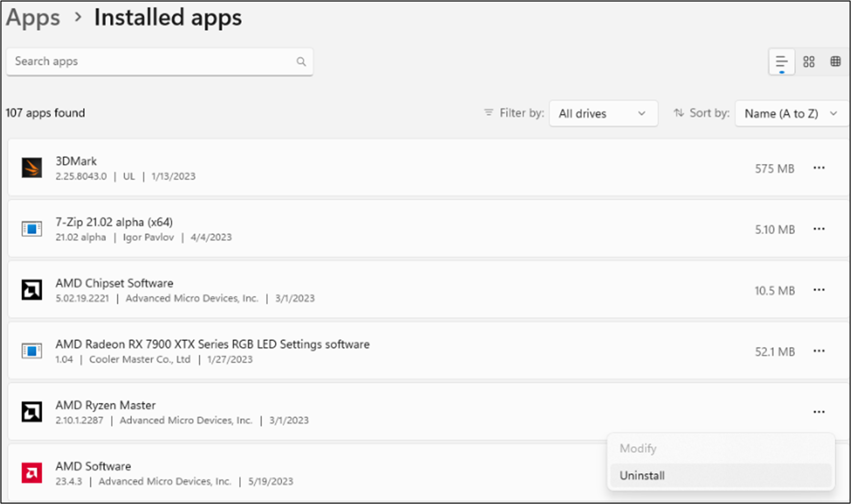The width and height of the screenshot is (851, 504).
Task: Click the search magnifier icon
Action: coord(301,62)
